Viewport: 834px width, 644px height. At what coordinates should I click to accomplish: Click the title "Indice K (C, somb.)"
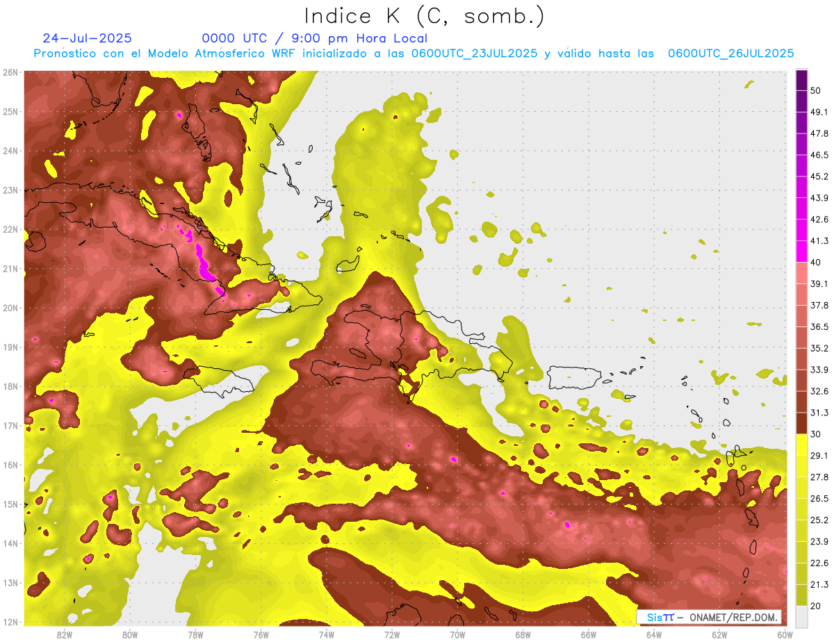tap(424, 17)
